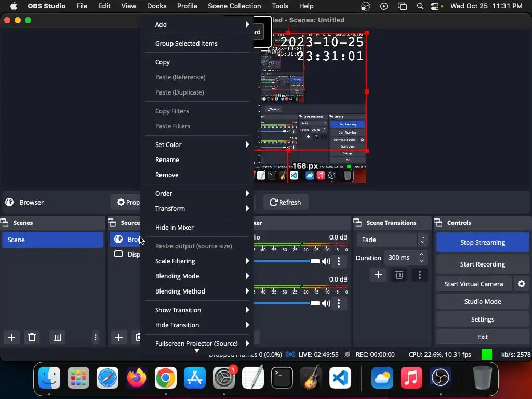Launch Firefox from the dock
Viewport: 532px width, 399px height.
pos(137,378)
